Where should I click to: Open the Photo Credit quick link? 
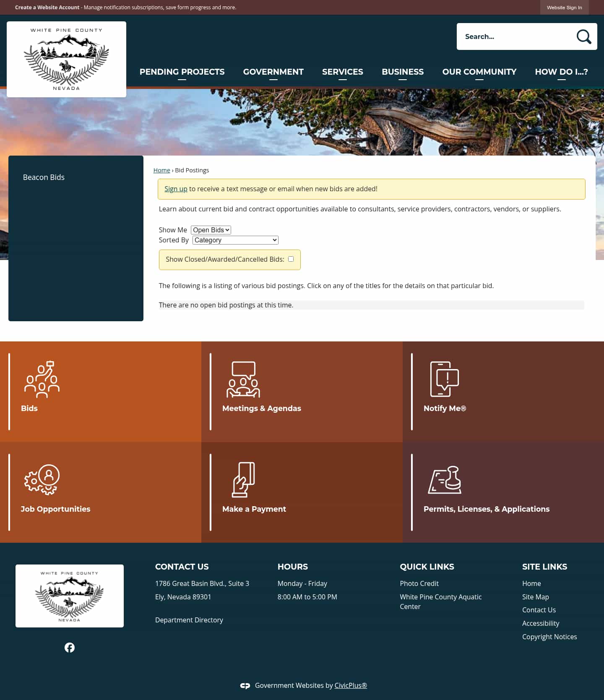(x=419, y=584)
